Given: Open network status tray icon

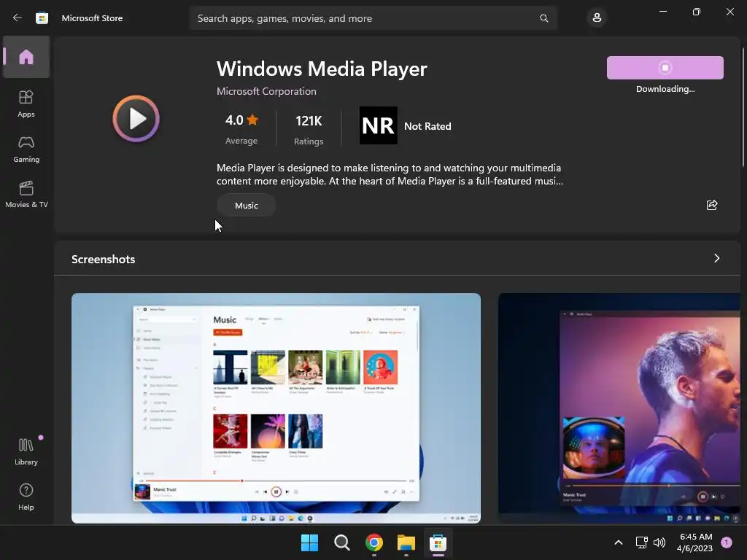Looking at the screenshot, I should click(642, 542).
